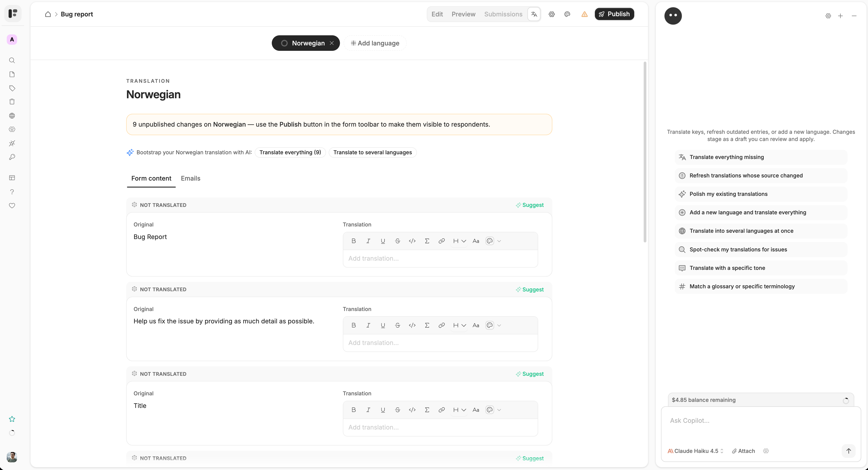Click Add language button
The width and height of the screenshot is (868, 470).
375,43
